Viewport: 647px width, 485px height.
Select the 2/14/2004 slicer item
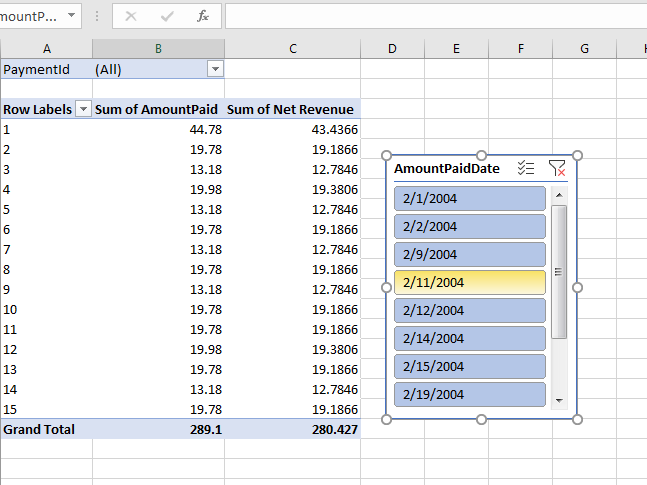click(470, 338)
